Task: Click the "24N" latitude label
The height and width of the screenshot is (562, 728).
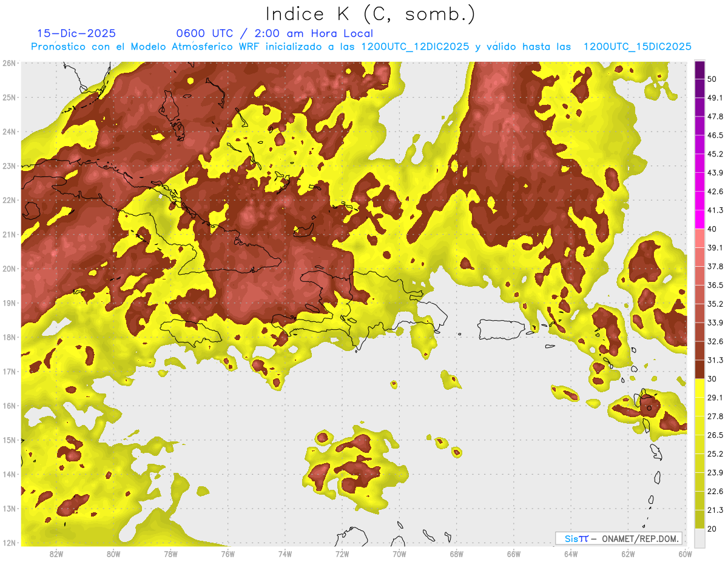Action: click(8, 132)
